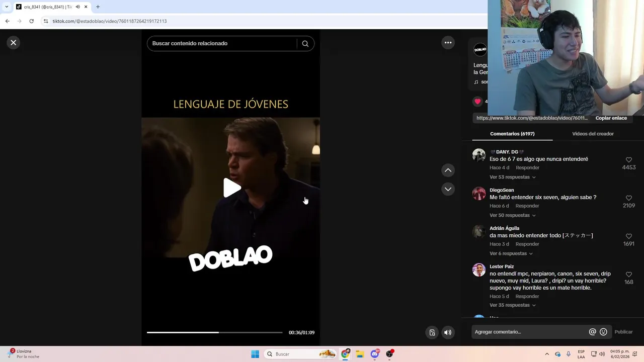Open ESP LAA language switcher

click(x=581, y=354)
